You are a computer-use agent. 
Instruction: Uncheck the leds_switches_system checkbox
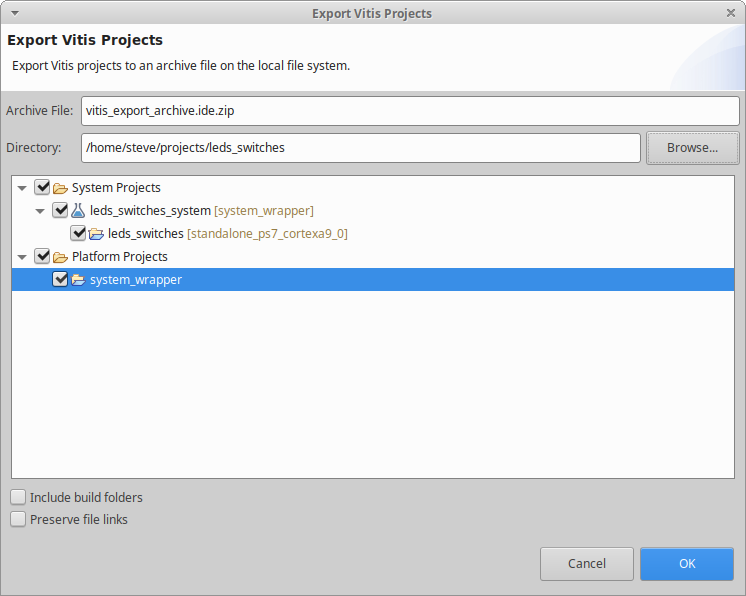pos(60,210)
